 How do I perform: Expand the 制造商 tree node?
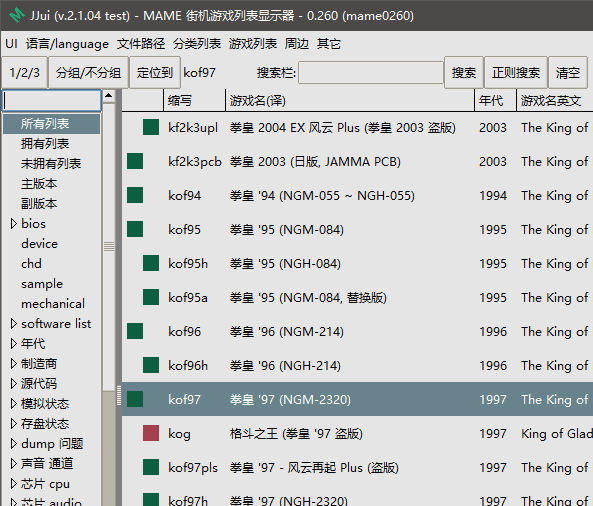[14, 363]
